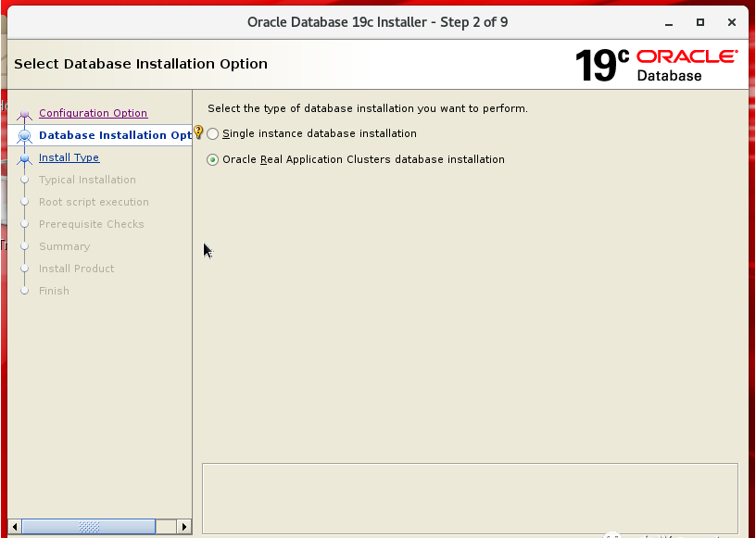Maximize the Oracle installer window

point(700,22)
